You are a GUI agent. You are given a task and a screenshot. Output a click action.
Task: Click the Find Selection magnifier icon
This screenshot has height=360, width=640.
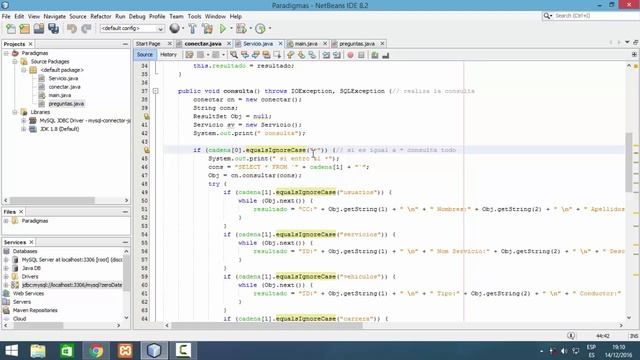(233, 55)
